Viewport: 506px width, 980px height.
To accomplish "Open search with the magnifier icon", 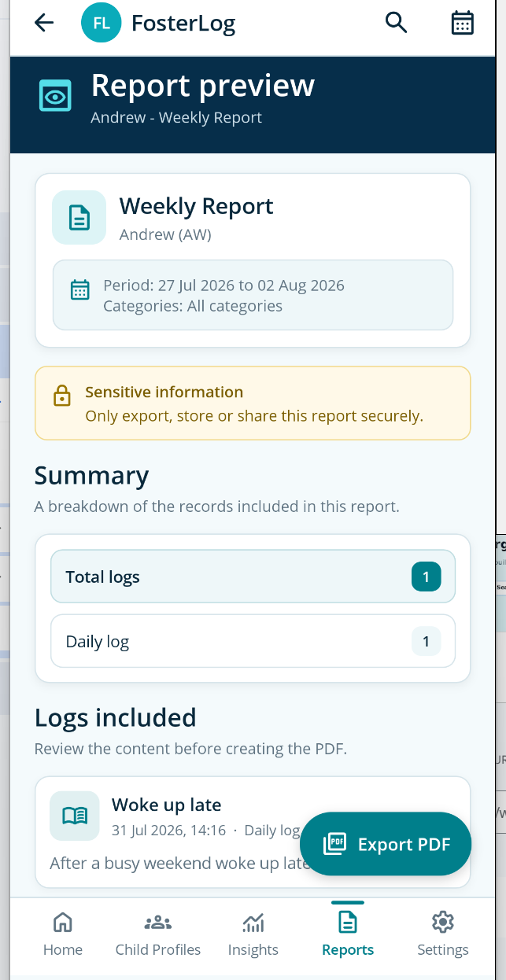I will (x=396, y=23).
